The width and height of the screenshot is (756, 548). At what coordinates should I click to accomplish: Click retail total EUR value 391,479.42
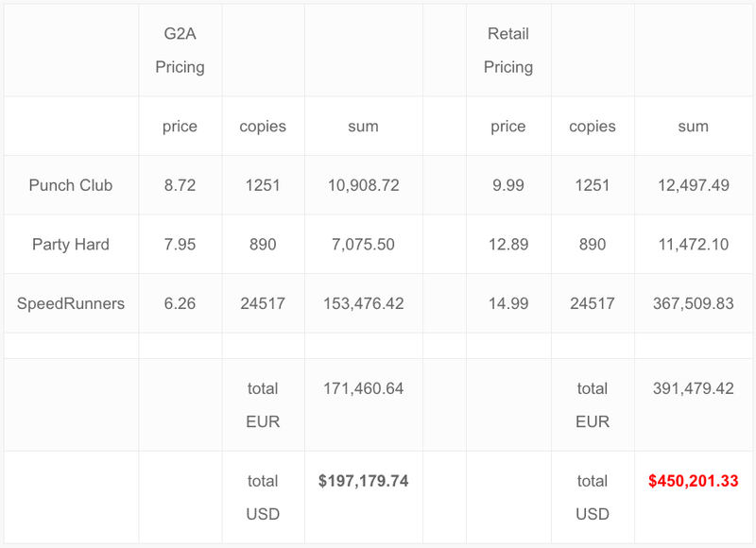point(694,388)
